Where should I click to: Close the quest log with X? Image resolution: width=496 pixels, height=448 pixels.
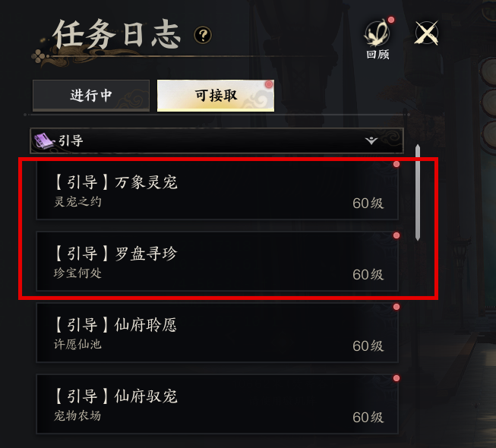coord(426,33)
